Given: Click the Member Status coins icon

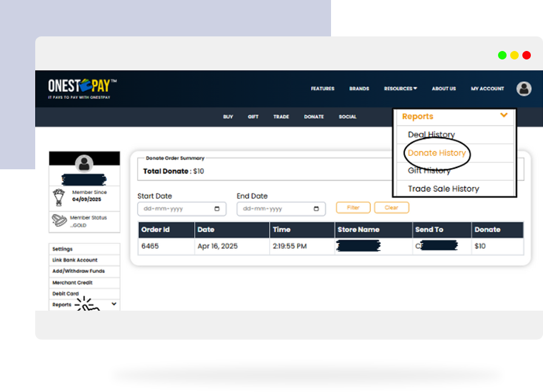Looking at the screenshot, I should [59, 220].
